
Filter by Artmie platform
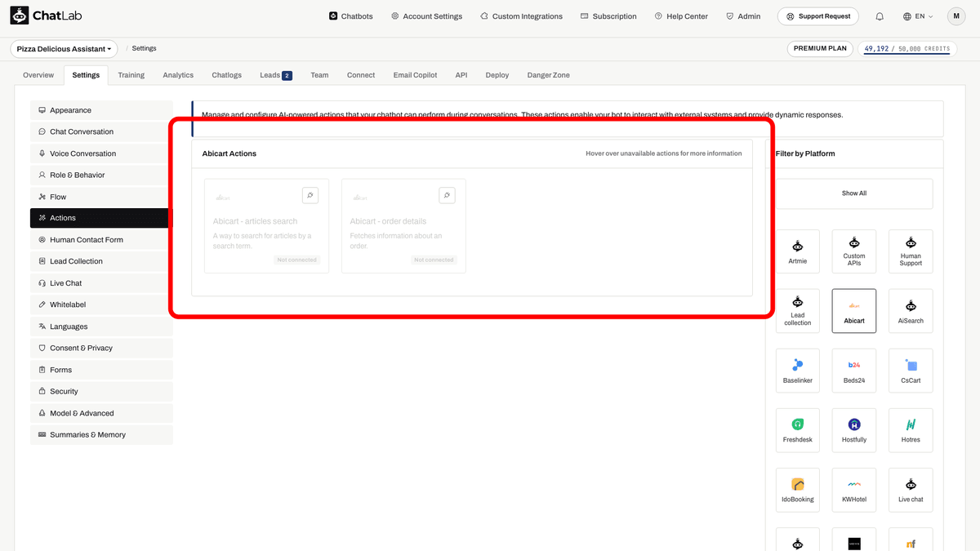point(798,251)
